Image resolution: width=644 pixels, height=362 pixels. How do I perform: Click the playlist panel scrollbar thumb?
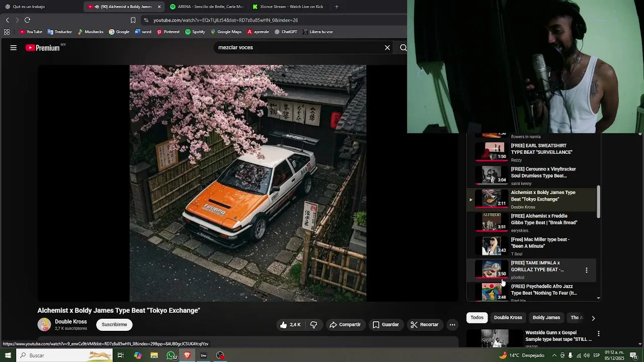599,202
